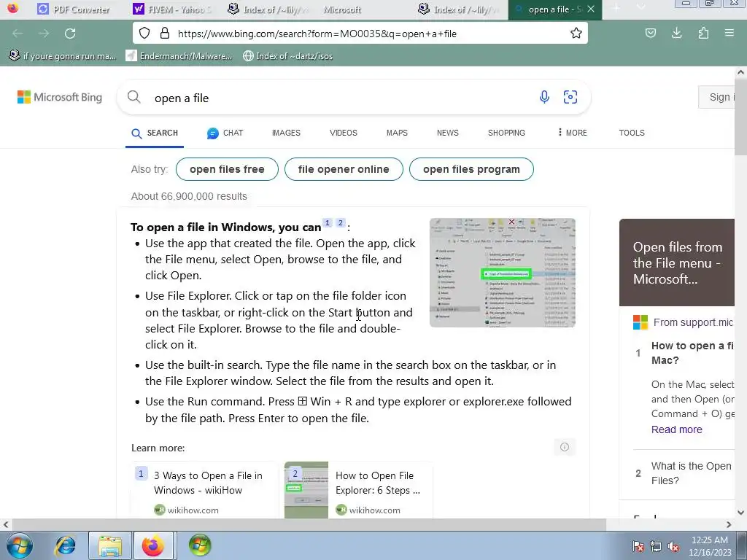
Task: Click the network tray icon
Action: [656, 546]
